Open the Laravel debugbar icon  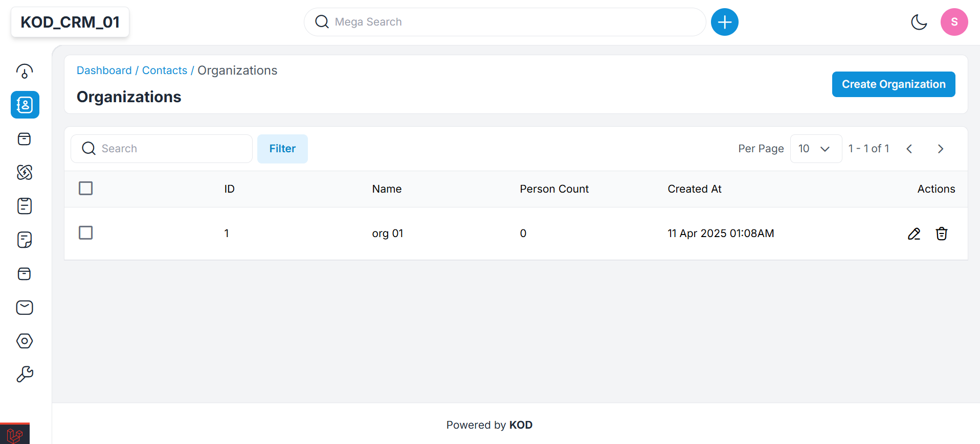[x=15, y=434]
